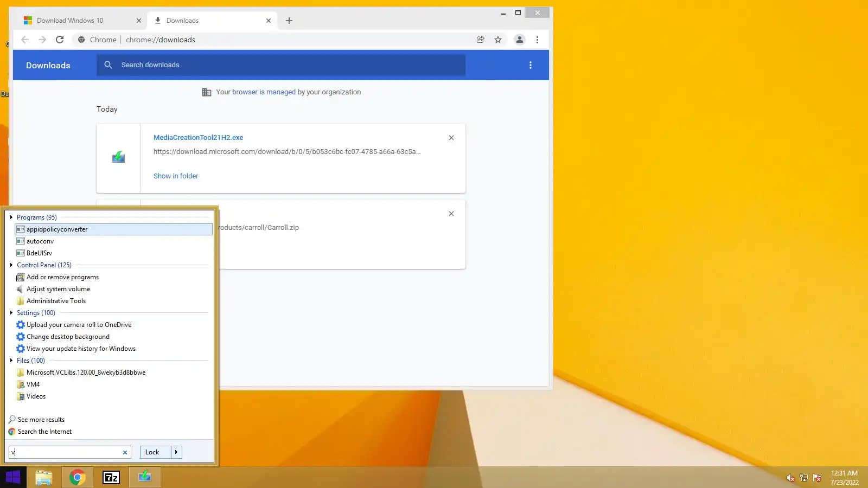
Task: Open MediaCreationTool21H2.exe download link
Action: (199, 138)
